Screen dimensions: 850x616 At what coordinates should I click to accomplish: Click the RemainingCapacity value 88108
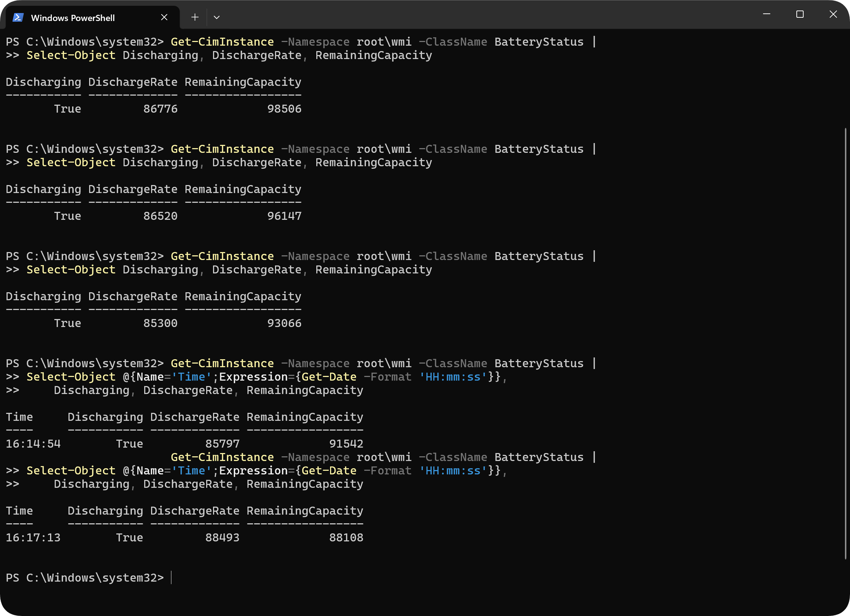pyautogui.click(x=346, y=537)
